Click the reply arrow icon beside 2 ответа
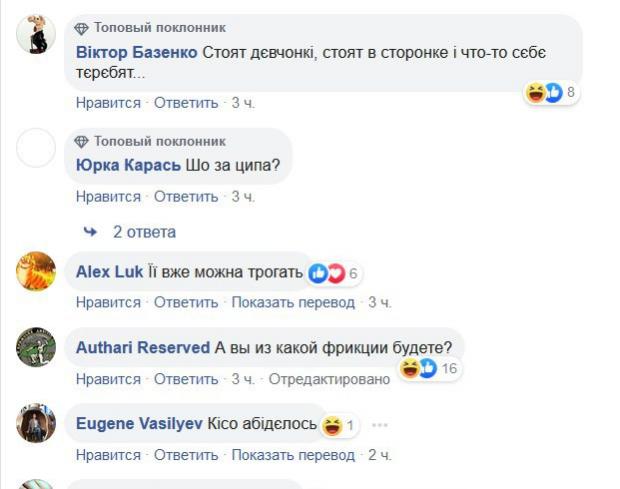The image size is (620, 489). (x=90, y=232)
